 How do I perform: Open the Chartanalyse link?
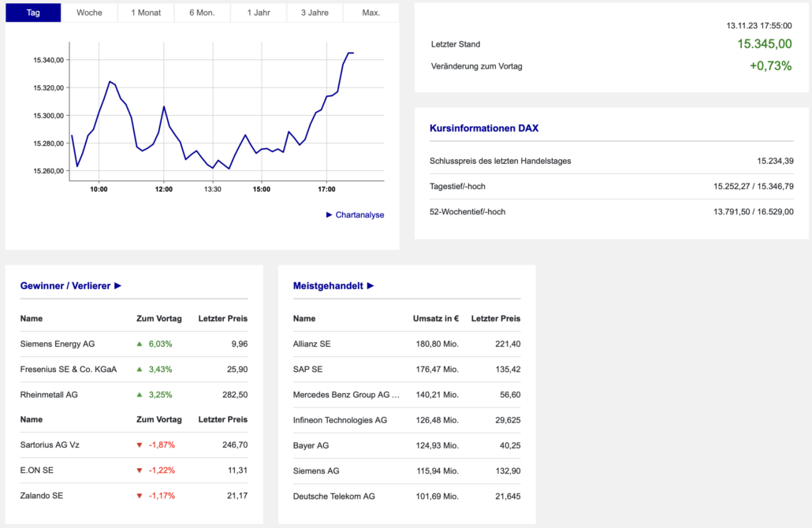[x=359, y=214]
